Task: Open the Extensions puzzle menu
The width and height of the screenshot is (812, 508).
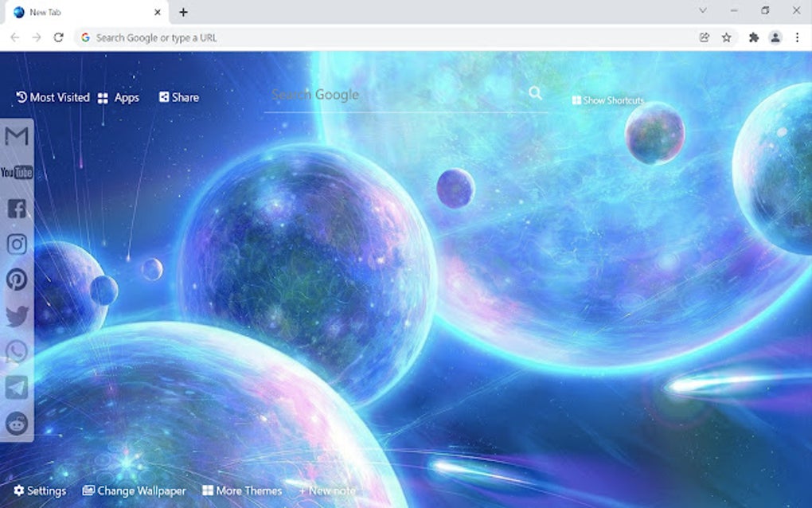Action: tap(753, 37)
